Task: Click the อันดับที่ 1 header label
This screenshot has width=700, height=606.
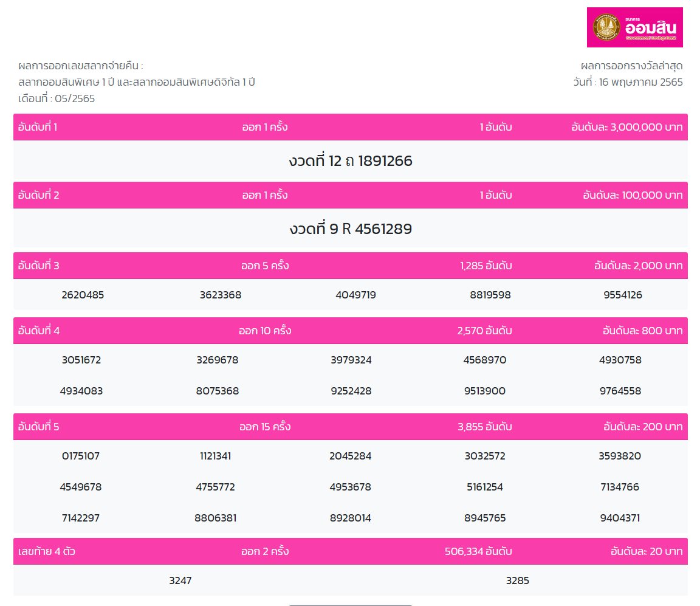Action: 38,127
